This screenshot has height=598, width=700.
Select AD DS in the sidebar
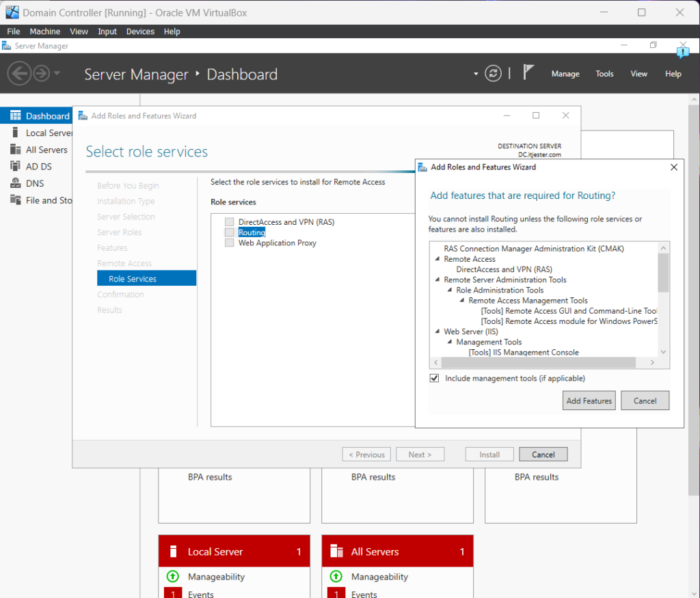pyautogui.click(x=39, y=167)
